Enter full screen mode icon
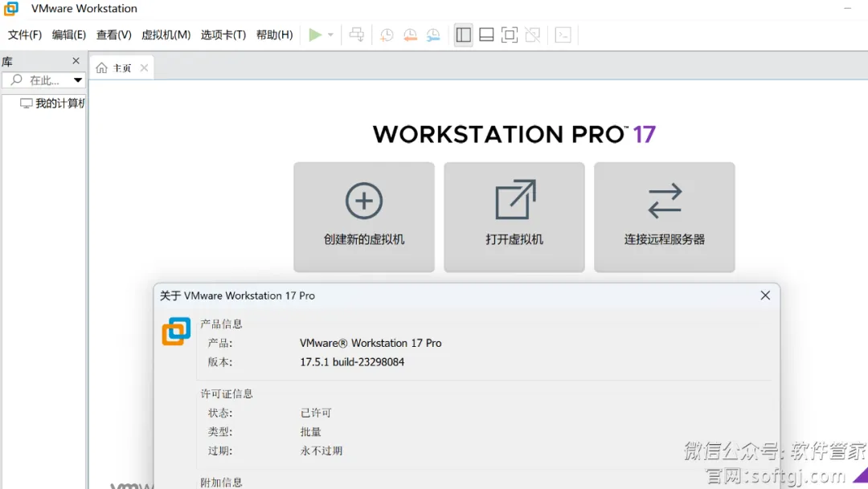This screenshot has width=868, height=489. (510, 35)
